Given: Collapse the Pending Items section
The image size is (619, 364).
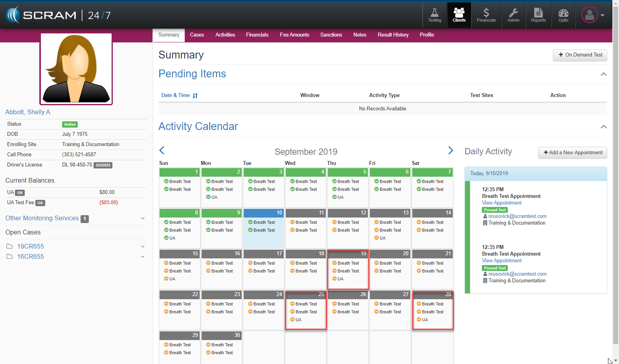Looking at the screenshot, I should pyautogui.click(x=603, y=74).
